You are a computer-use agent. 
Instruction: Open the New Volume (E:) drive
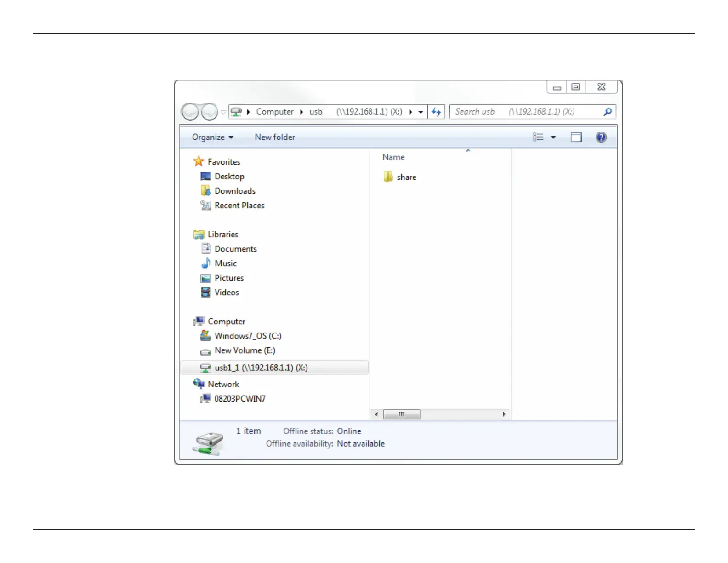tap(245, 350)
